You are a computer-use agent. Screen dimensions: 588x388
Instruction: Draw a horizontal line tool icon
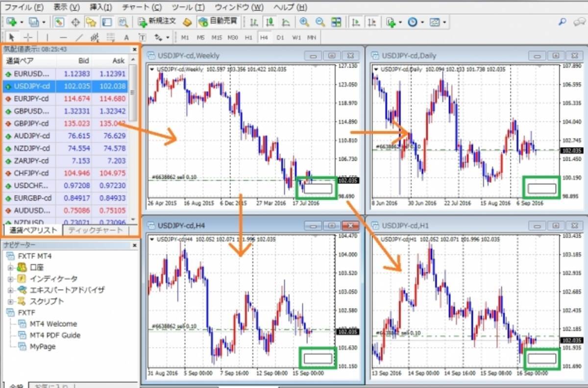coord(63,38)
